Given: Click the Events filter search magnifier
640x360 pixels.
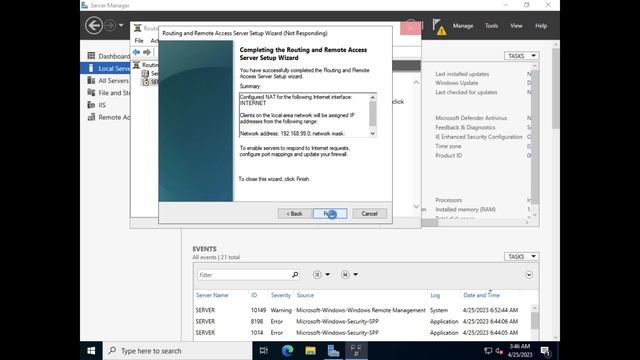Looking at the screenshot, I should 295,275.
